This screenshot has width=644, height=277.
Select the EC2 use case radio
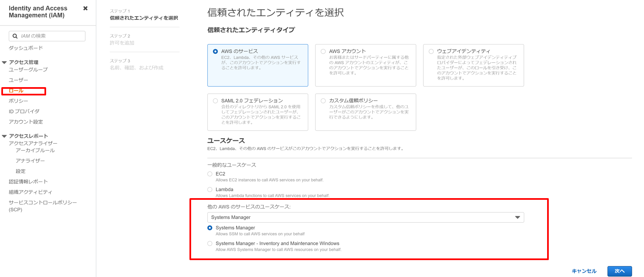210,174
